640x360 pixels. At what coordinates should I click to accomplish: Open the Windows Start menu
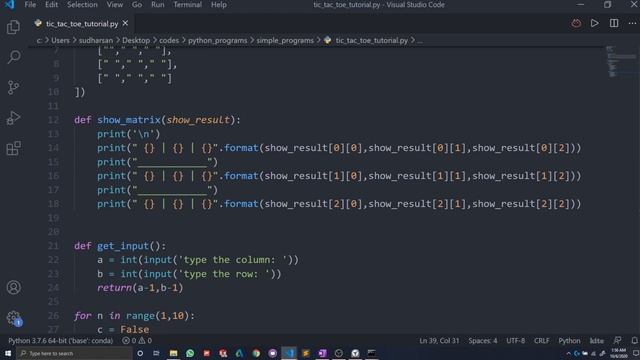pos(8,353)
